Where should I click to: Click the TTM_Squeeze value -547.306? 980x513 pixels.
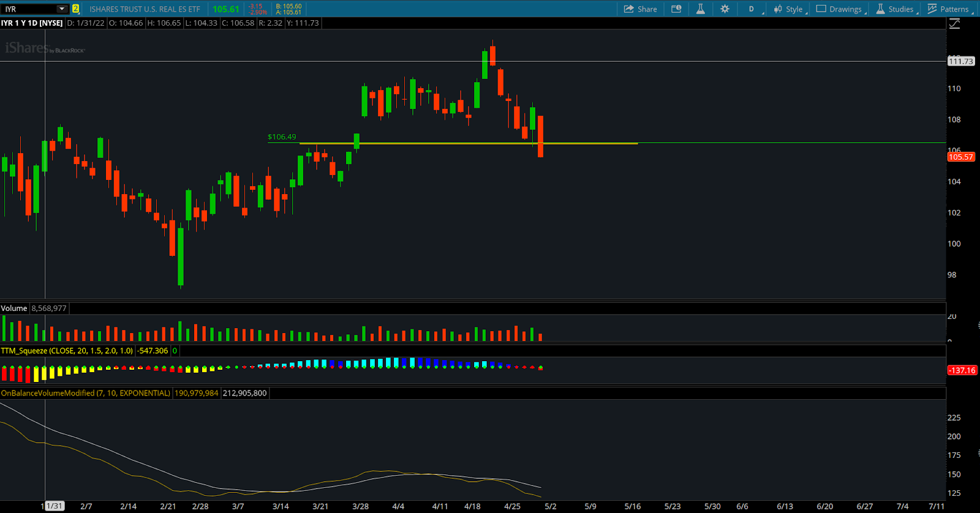coord(153,351)
